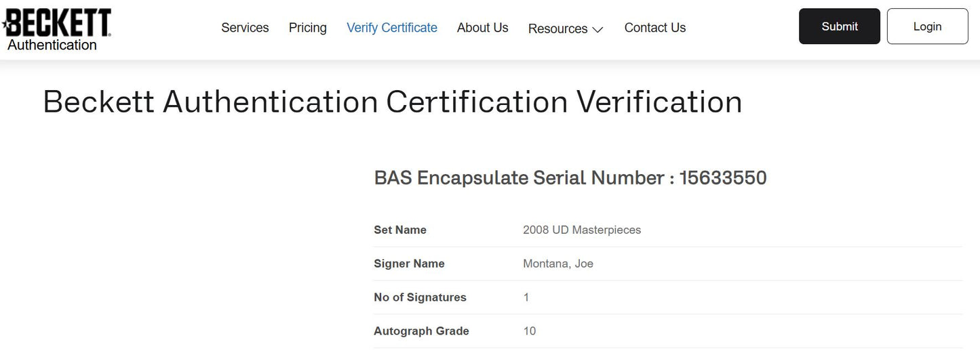Click the signatures count value 1
The height and width of the screenshot is (357, 980).
(x=526, y=297)
